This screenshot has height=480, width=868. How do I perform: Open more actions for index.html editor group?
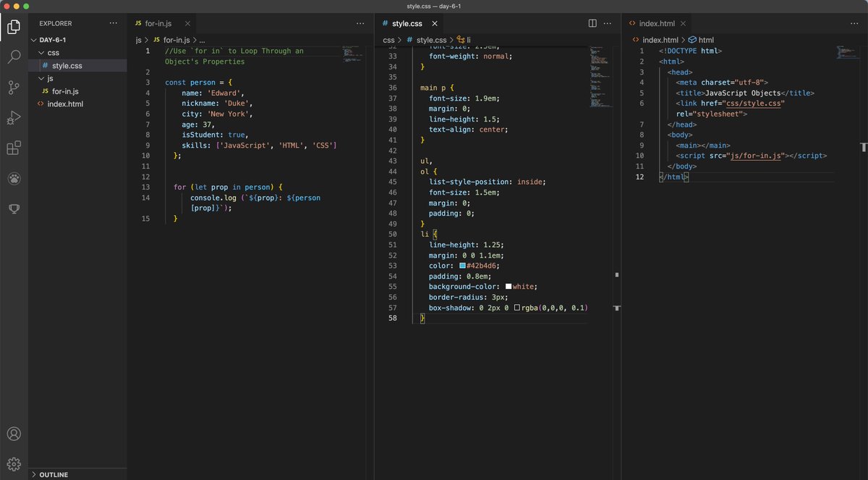click(854, 23)
